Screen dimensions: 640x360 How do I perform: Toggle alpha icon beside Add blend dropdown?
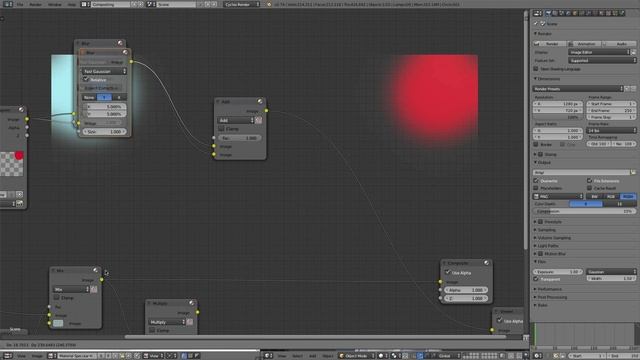coord(259,120)
